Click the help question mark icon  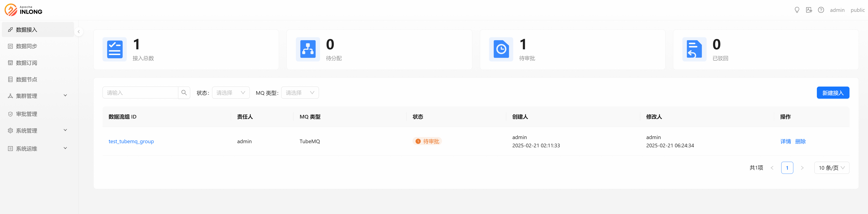tap(821, 10)
